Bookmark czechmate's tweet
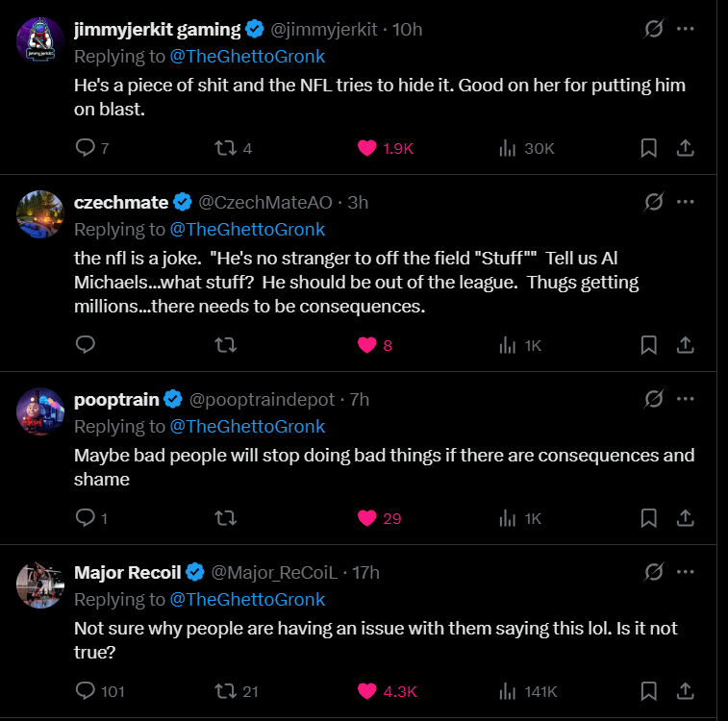Image resolution: width=728 pixels, height=721 pixels. pos(649,344)
